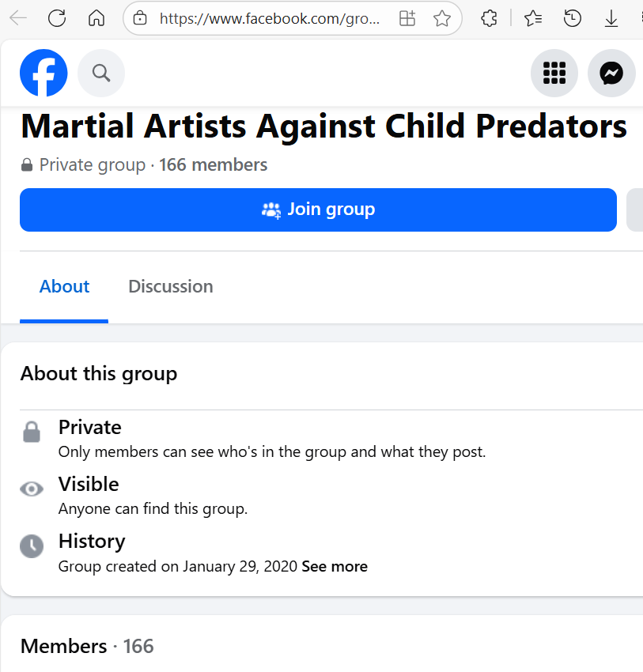Bookmark this page with star icon
The height and width of the screenshot is (672, 643).
[442, 18]
